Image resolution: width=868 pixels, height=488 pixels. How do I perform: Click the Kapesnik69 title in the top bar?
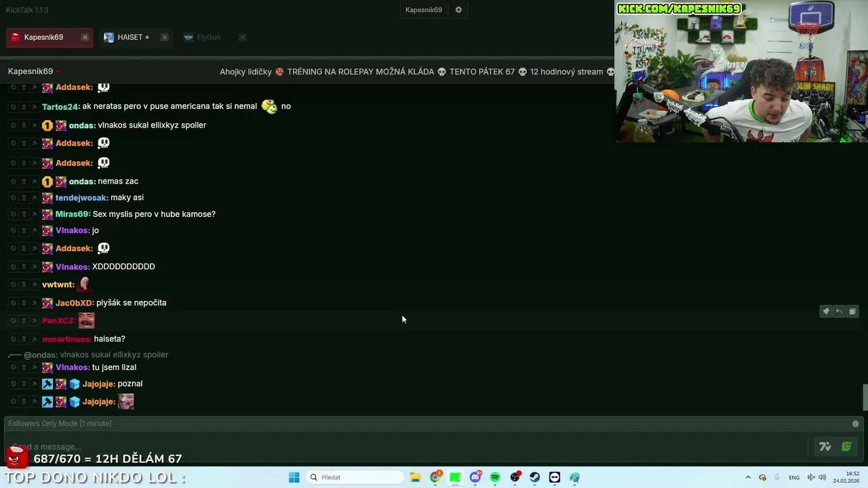[x=423, y=9]
